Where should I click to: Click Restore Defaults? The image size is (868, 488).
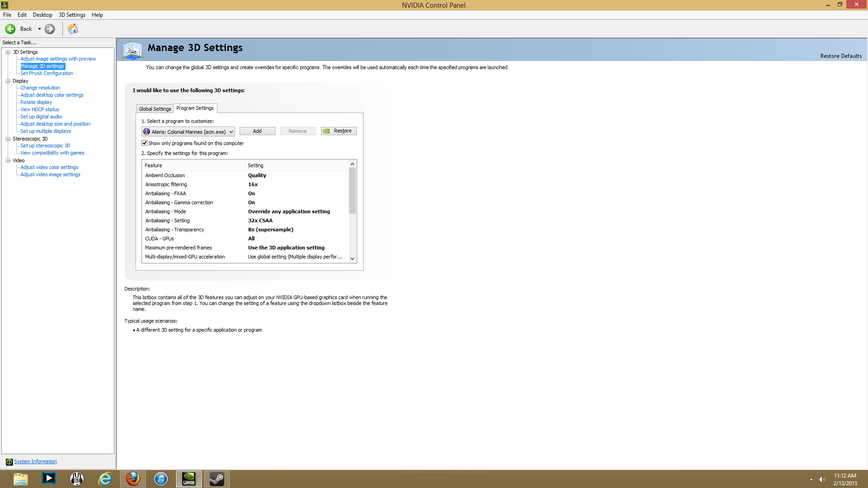[841, 56]
